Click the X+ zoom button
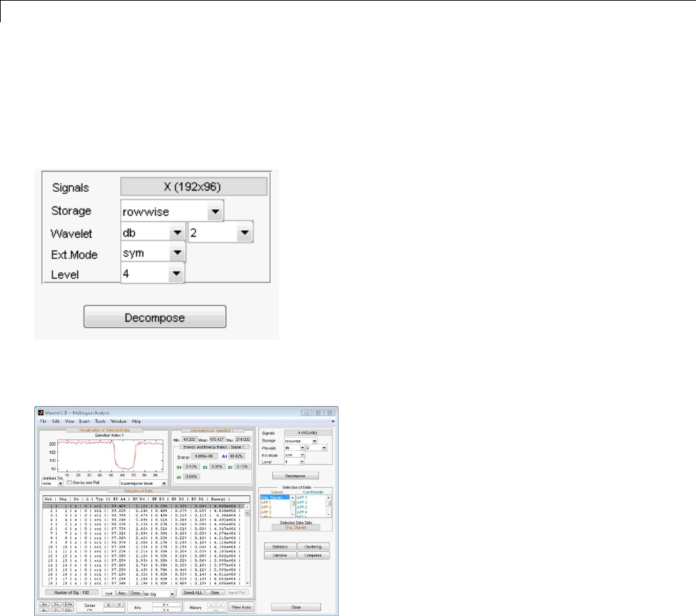 click(44, 604)
